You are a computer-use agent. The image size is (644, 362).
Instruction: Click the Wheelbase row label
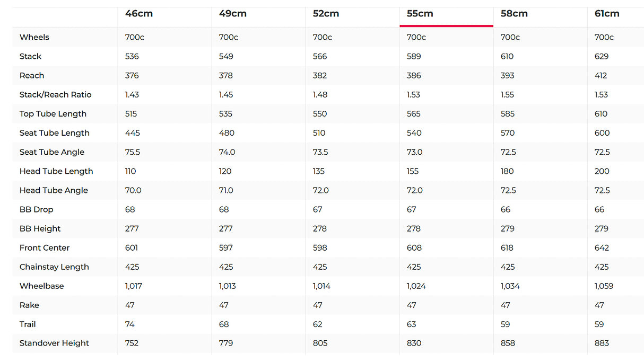[42, 286]
